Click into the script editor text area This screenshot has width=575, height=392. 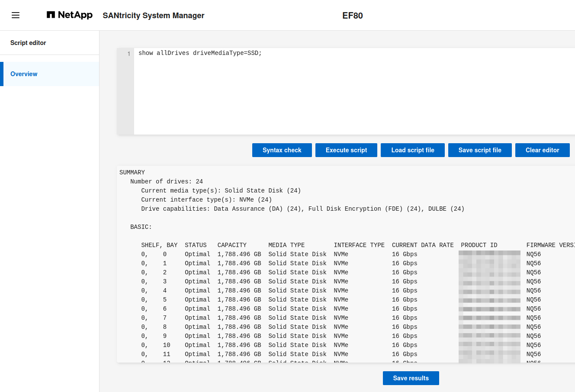pyautogui.click(x=354, y=91)
